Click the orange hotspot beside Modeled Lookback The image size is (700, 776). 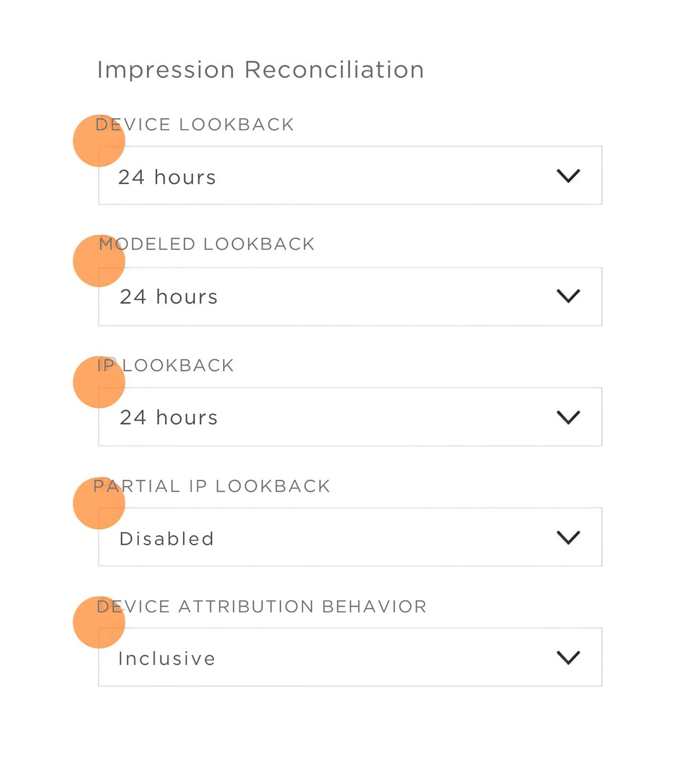tap(99, 261)
